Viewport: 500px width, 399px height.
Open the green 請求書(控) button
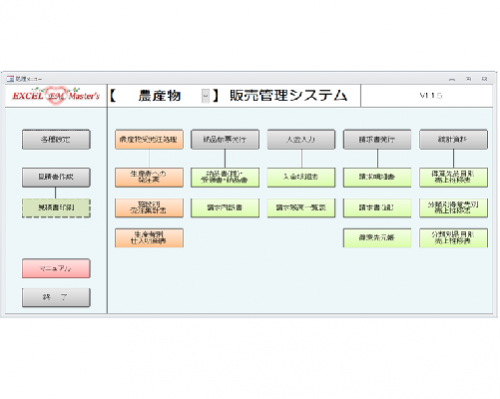pos(377,208)
